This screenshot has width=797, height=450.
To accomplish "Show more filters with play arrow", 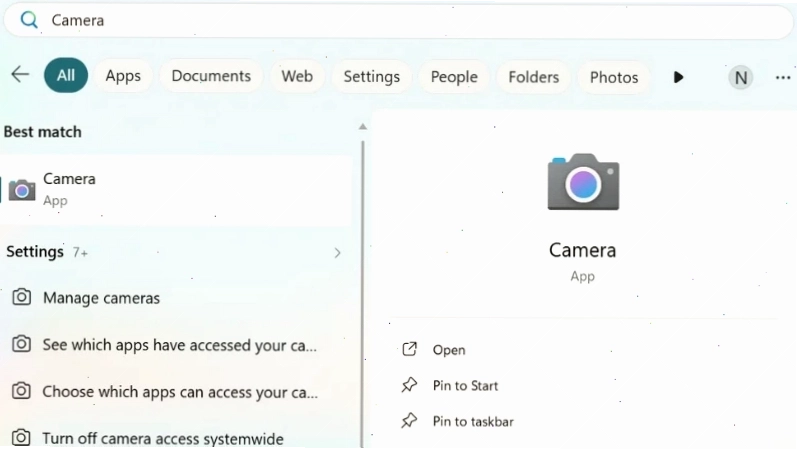I will pos(678,78).
